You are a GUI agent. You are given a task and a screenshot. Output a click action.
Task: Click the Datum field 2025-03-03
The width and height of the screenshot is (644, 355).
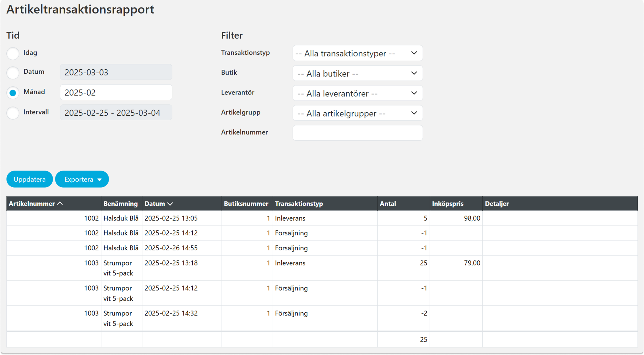[116, 72]
